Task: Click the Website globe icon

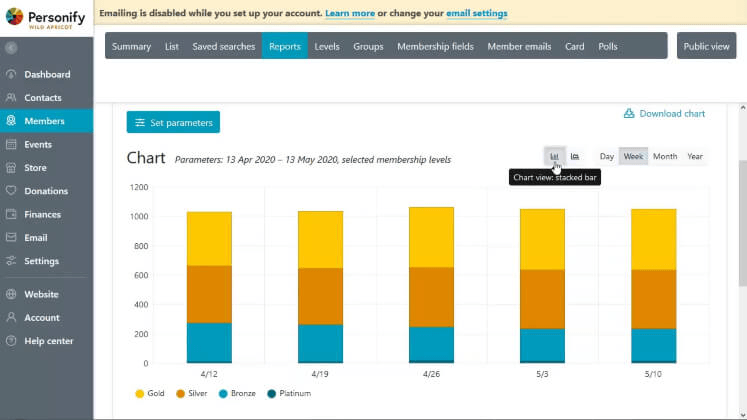Action: (11, 294)
